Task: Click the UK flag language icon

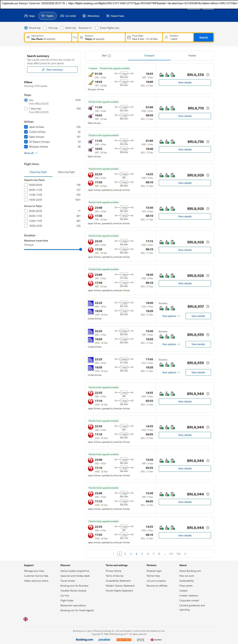Action: (26, 619)
